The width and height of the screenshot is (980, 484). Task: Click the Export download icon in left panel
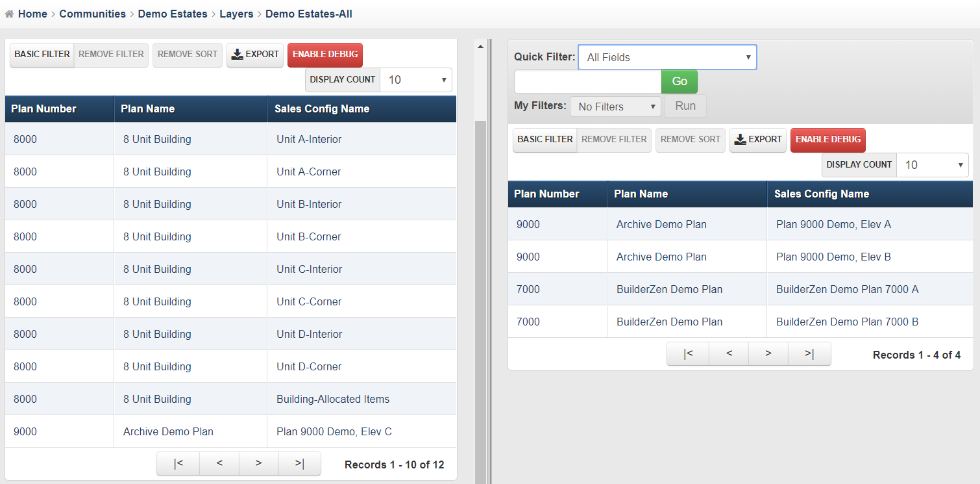(238, 55)
